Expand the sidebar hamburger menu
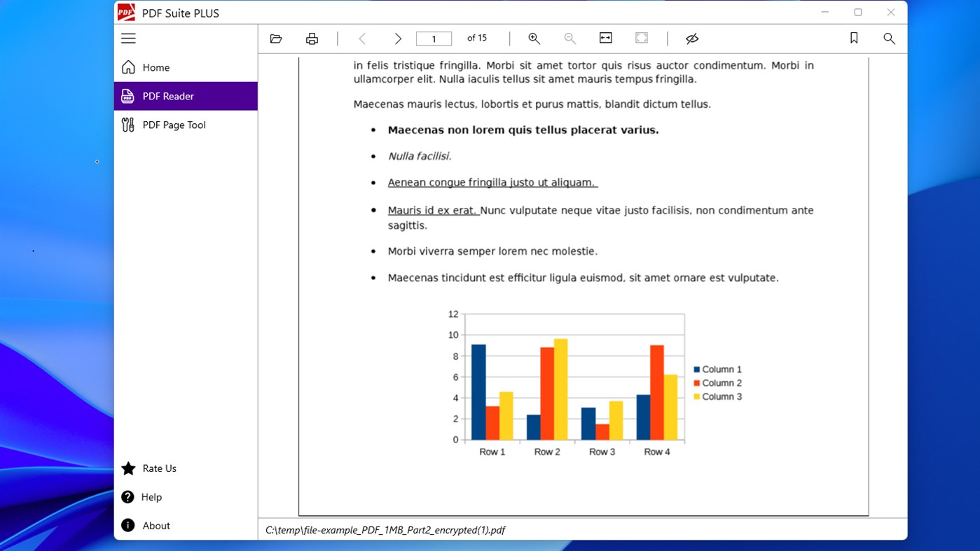Screen dimensions: 980x551 (128, 38)
